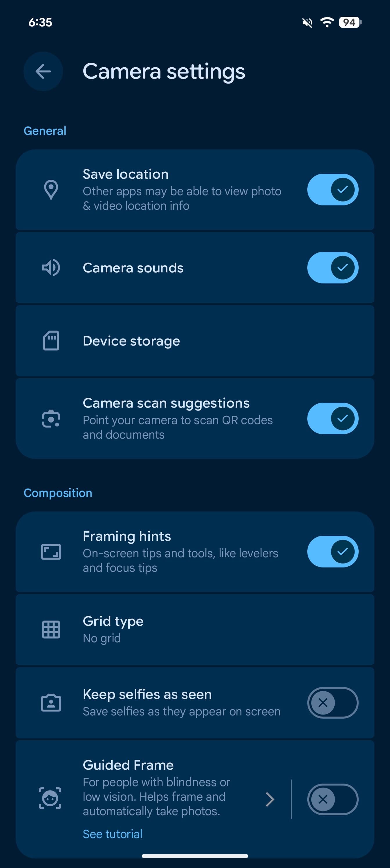Screen dimensions: 390x868
Task: Turn on the Guided Frame switch
Action: tap(332, 799)
